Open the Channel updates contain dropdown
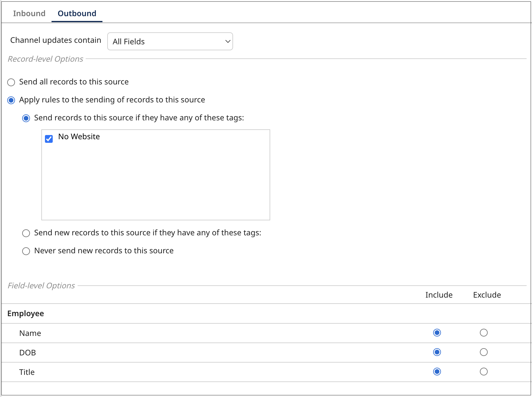This screenshot has height=397, width=532. (x=170, y=41)
